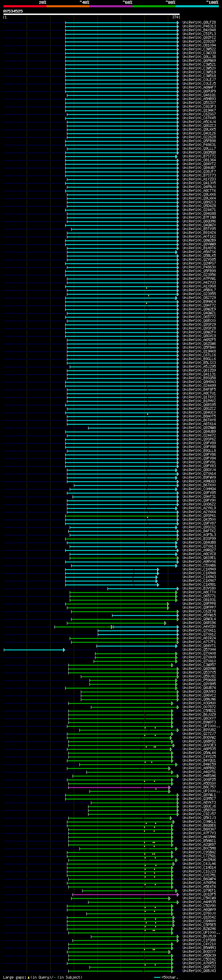Viewport: 222px width, 980px height.
Task: Open hit UniRef100_Q39287
Action: 199,41
